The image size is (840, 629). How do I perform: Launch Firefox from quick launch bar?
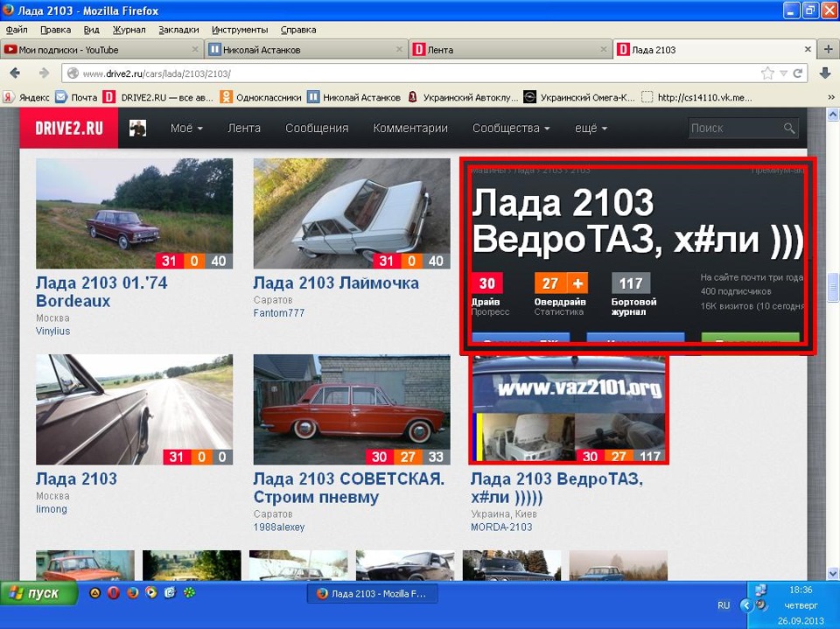132,592
